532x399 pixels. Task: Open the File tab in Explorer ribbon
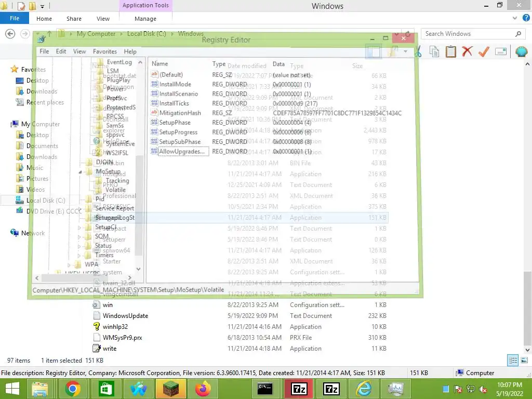tap(15, 18)
